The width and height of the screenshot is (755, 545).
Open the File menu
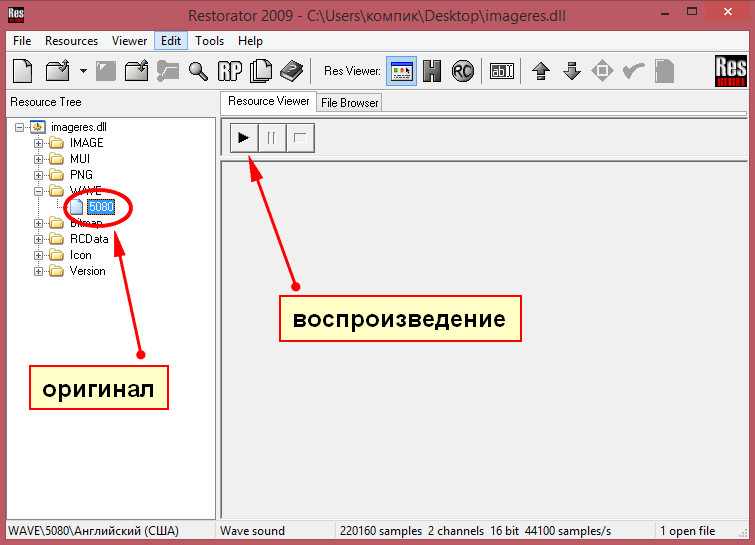[22, 41]
